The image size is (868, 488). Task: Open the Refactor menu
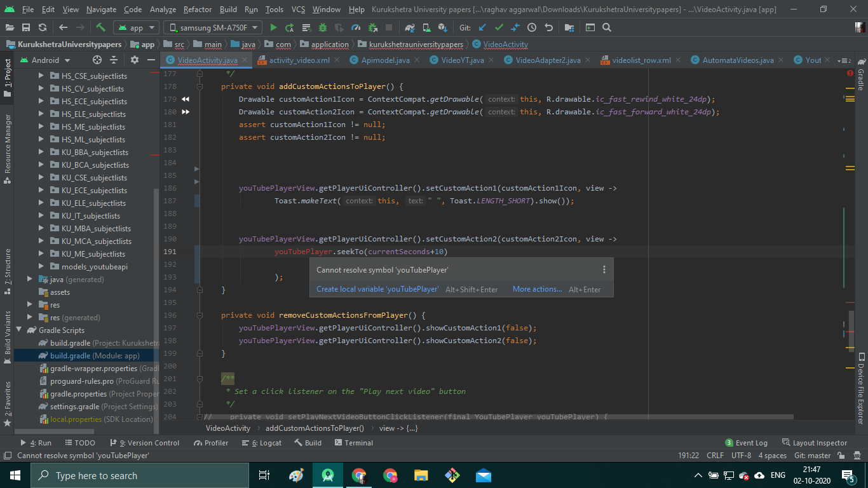[198, 10]
